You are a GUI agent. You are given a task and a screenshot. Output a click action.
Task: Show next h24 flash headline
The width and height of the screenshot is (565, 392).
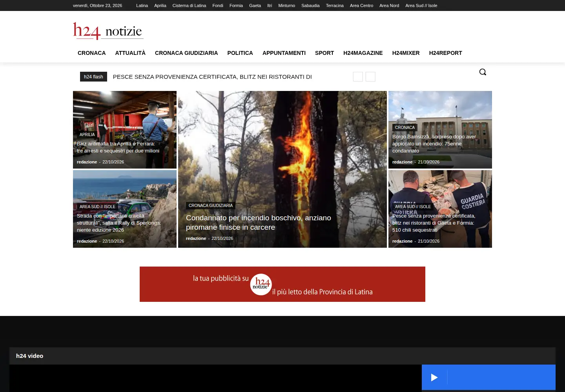[x=370, y=77]
